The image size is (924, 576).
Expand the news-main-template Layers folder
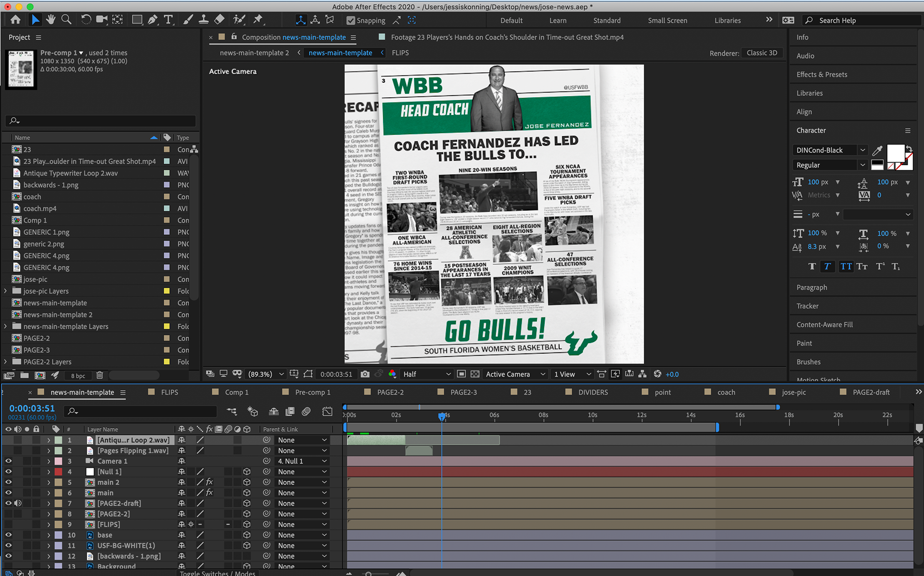tap(5, 326)
